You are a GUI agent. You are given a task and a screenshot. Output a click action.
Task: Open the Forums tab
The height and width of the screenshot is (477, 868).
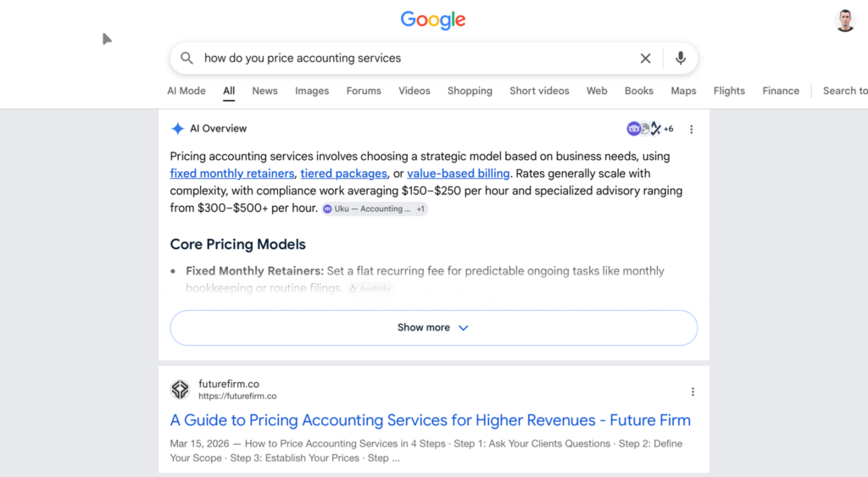(364, 91)
